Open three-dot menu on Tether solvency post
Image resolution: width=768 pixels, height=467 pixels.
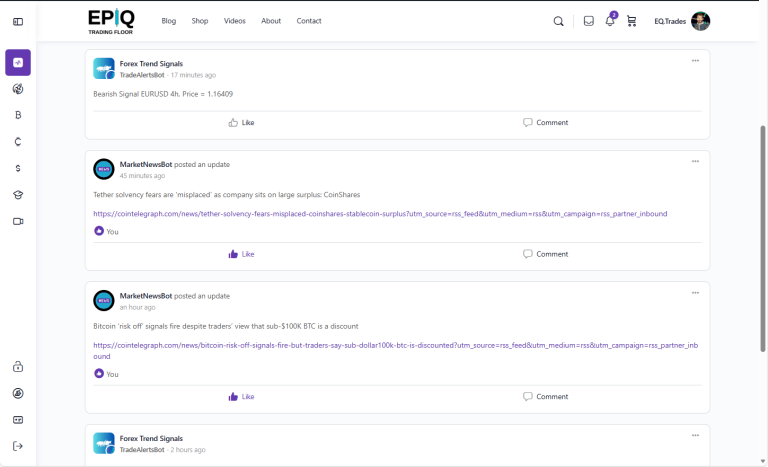[x=695, y=161]
